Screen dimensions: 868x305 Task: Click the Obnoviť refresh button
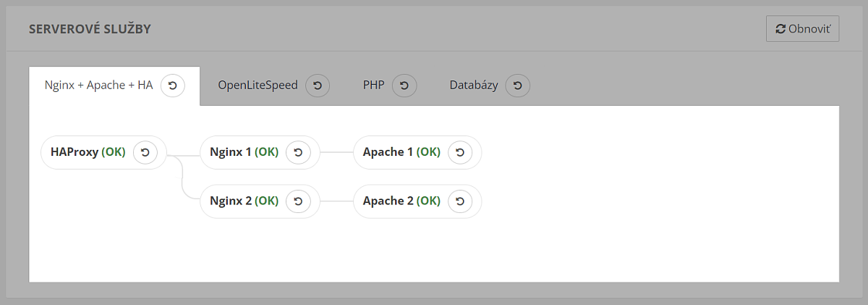pyautogui.click(x=802, y=29)
